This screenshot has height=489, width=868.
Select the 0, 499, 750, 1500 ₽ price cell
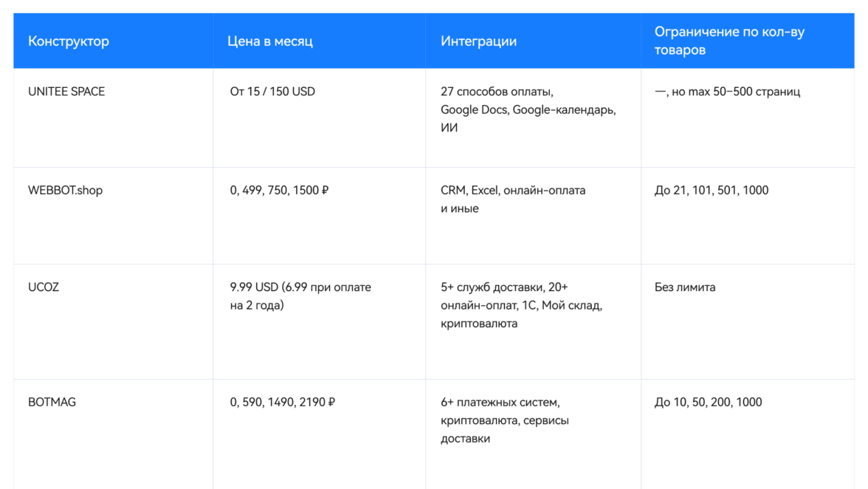[279, 190]
